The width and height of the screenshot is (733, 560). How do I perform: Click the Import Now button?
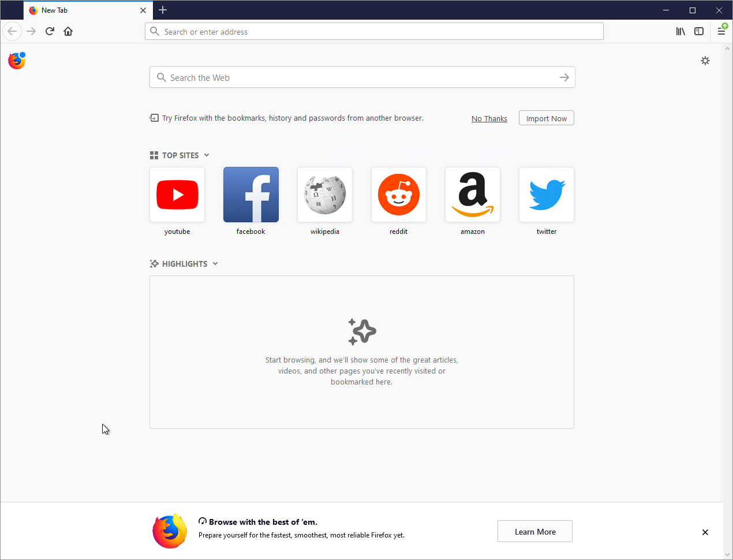[x=546, y=118]
